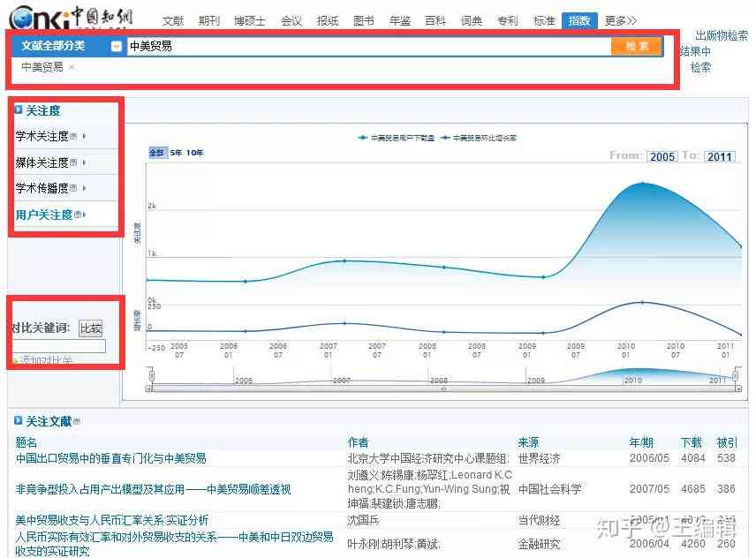Click the info icon beside 用户关注度
Viewport: 756px width, 558px height.
click(78, 215)
